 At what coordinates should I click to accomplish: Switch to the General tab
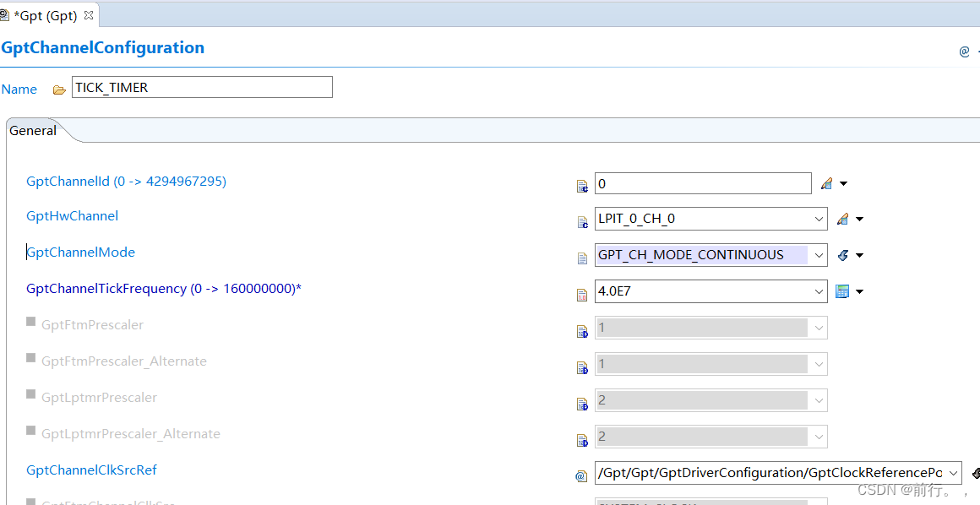click(x=32, y=130)
